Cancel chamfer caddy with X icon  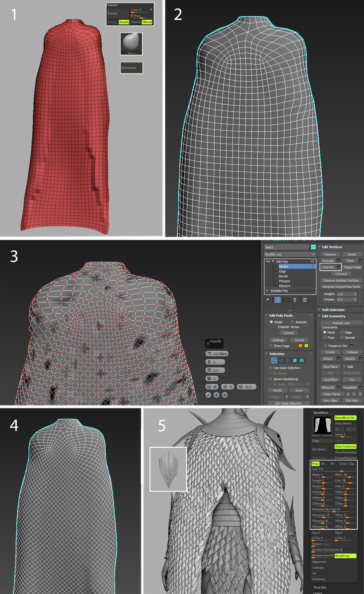[x=225, y=395]
